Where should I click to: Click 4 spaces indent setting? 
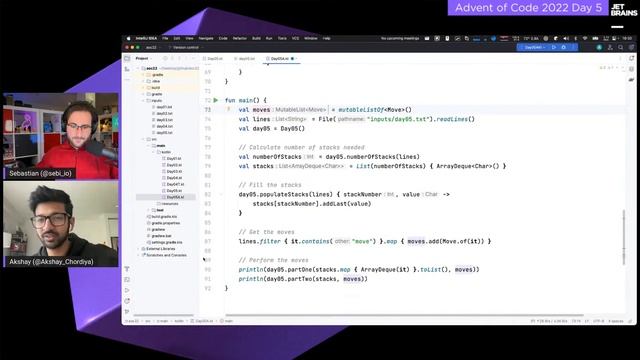pos(616,321)
